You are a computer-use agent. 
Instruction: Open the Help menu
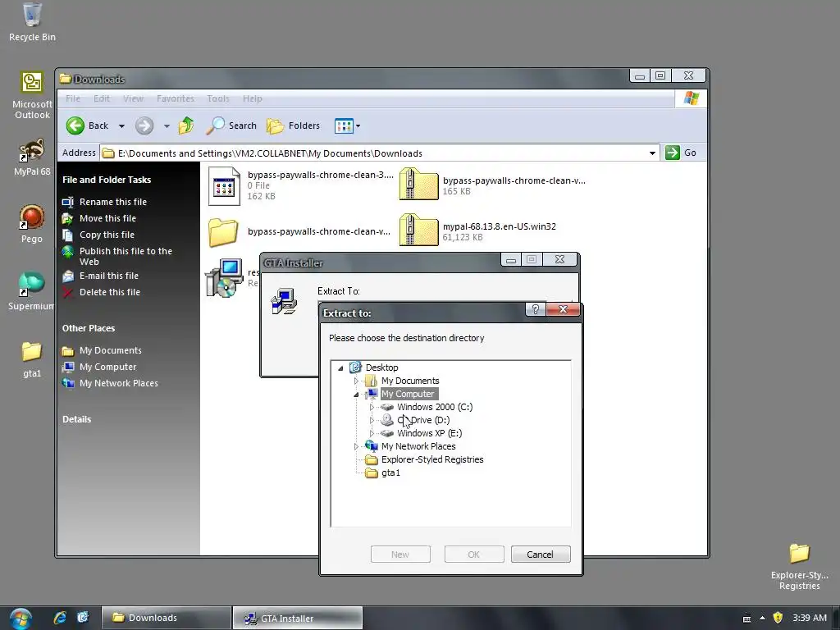(x=253, y=98)
